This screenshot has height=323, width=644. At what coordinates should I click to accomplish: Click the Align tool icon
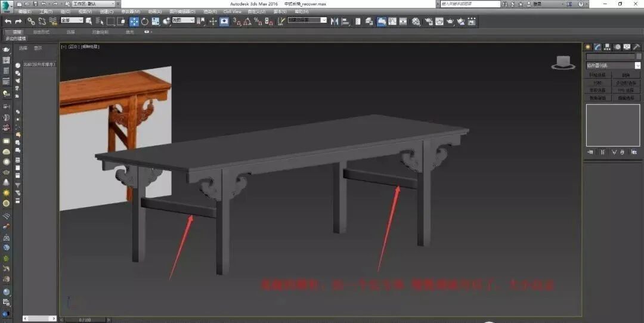[x=345, y=21]
